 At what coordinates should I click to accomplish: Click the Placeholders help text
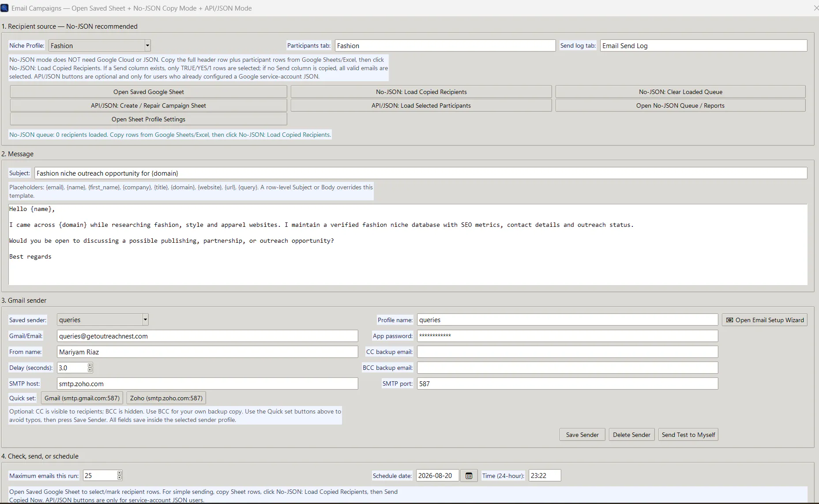point(191,191)
